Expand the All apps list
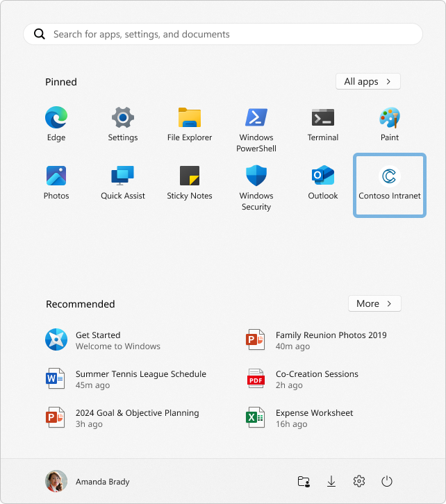 (x=367, y=82)
